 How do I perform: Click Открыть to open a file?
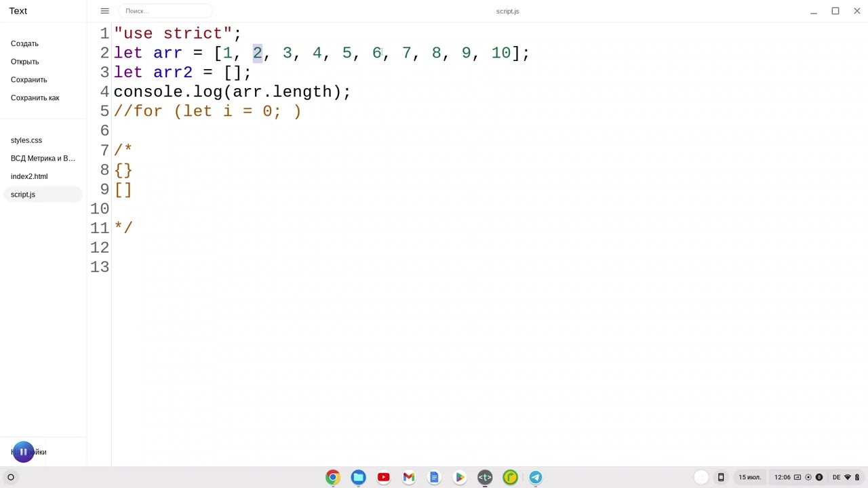coord(24,62)
